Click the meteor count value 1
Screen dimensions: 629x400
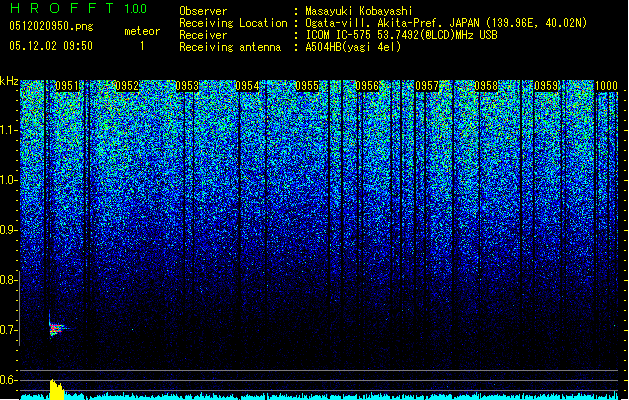pyautogui.click(x=142, y=46)
